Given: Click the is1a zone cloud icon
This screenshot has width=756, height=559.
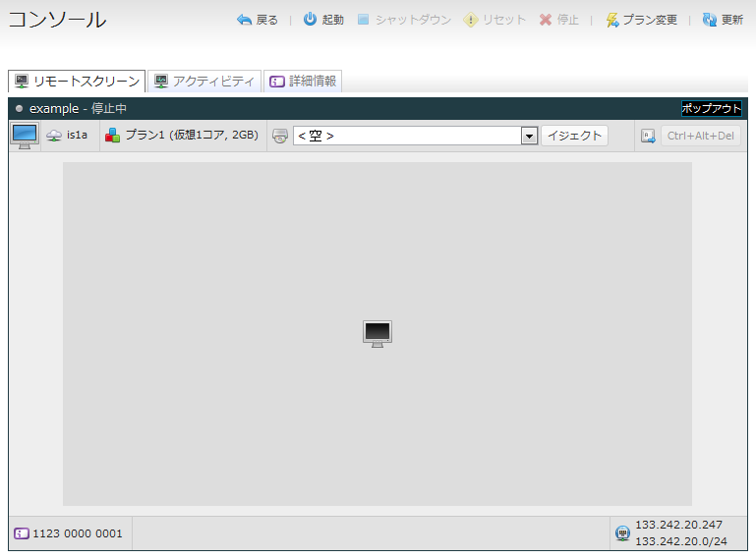Looking at the screenshot, I should (54, 136).
